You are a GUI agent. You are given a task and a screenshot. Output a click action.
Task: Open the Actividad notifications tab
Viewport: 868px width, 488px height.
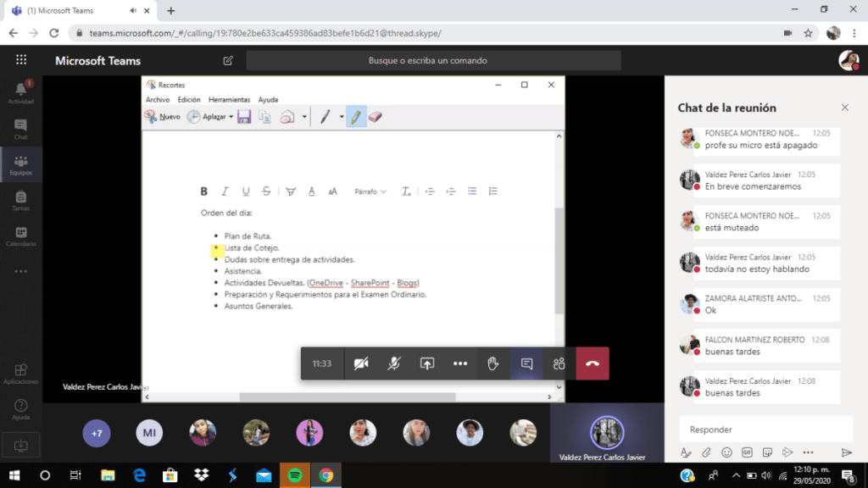(20, 92)
